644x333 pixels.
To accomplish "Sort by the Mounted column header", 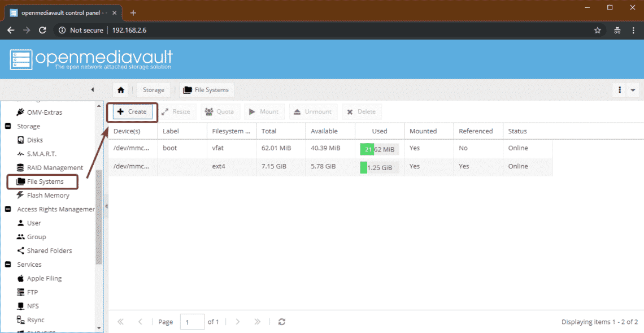I will 429,131.
